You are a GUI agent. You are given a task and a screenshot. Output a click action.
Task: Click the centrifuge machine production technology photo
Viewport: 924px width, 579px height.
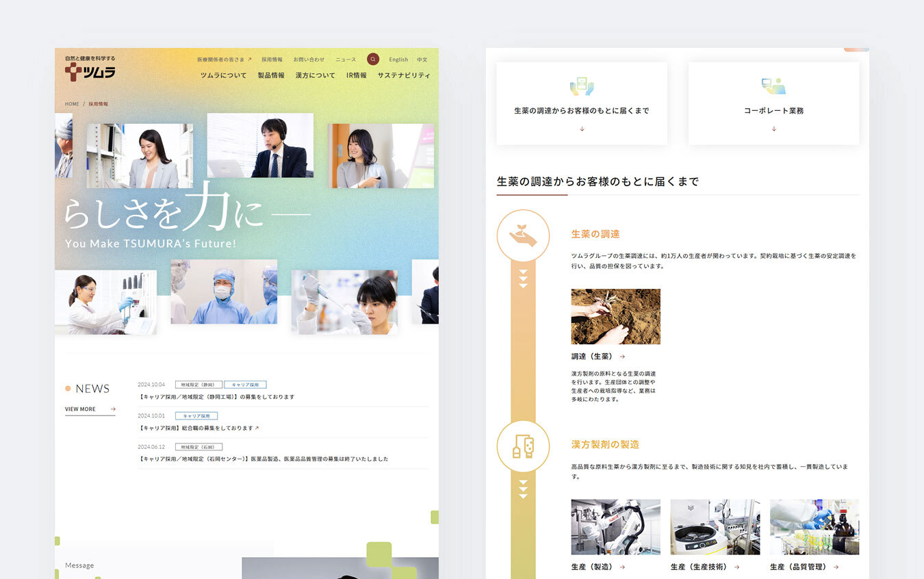pos(715,527)
